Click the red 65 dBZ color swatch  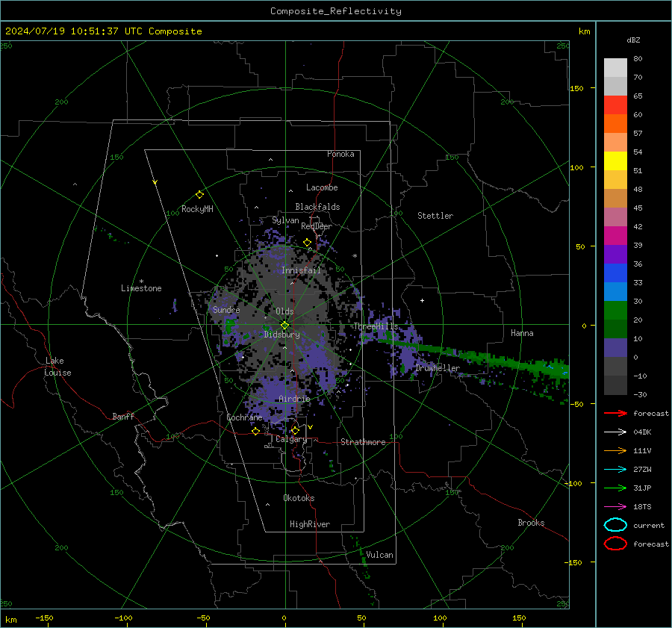click(615, 105)
